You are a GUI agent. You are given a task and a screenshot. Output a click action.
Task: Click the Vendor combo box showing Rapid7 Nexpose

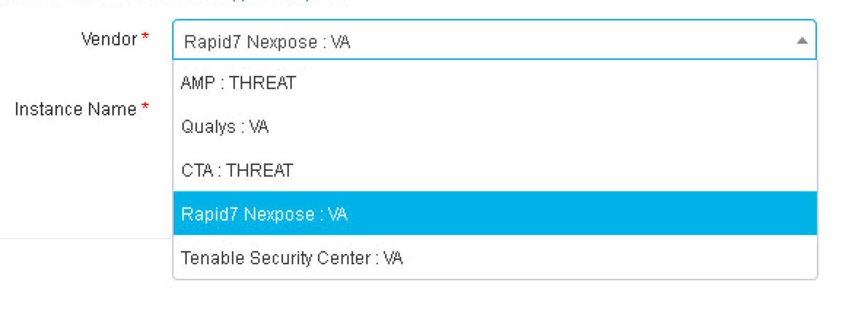481,41
